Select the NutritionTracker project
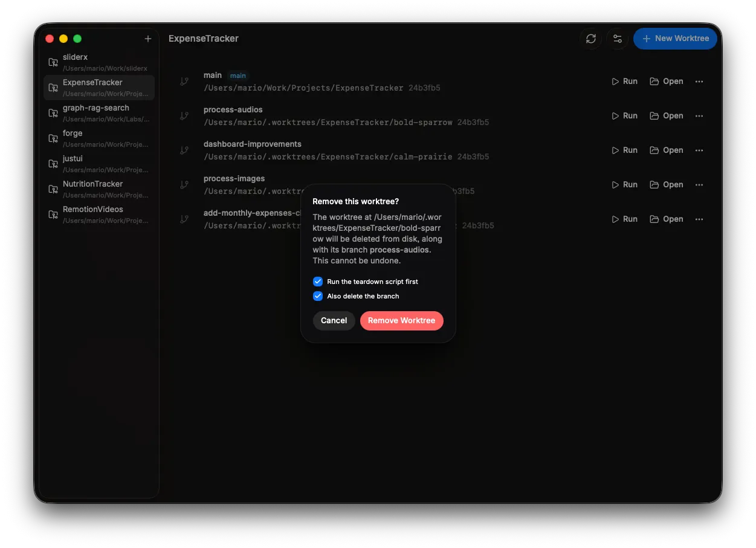 (99, 189)
